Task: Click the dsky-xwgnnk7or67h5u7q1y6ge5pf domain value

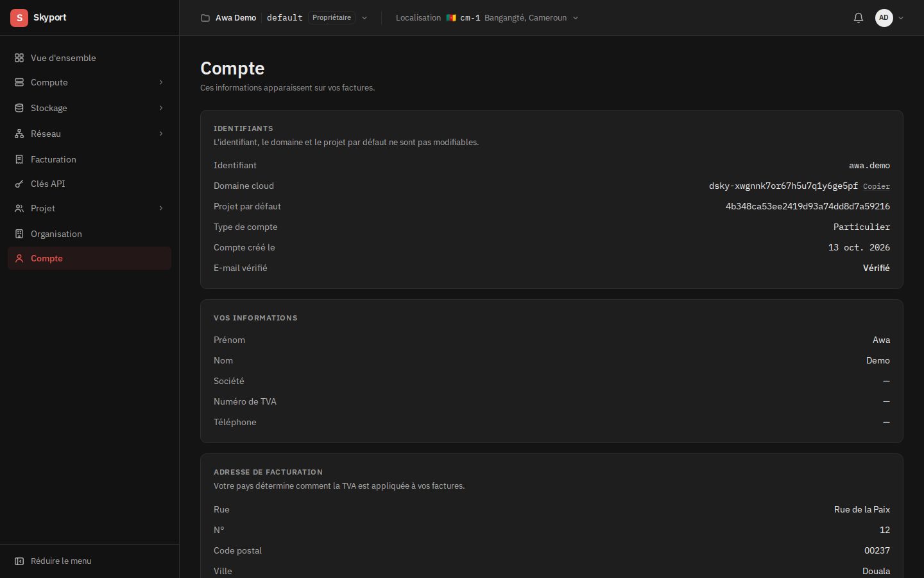Action: point(783,186)
